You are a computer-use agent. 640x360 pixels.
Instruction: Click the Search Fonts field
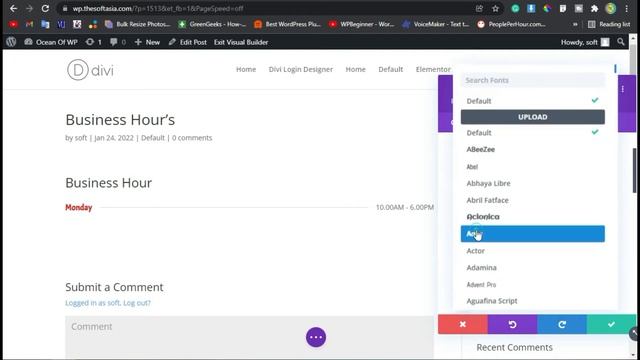(533, 80)
